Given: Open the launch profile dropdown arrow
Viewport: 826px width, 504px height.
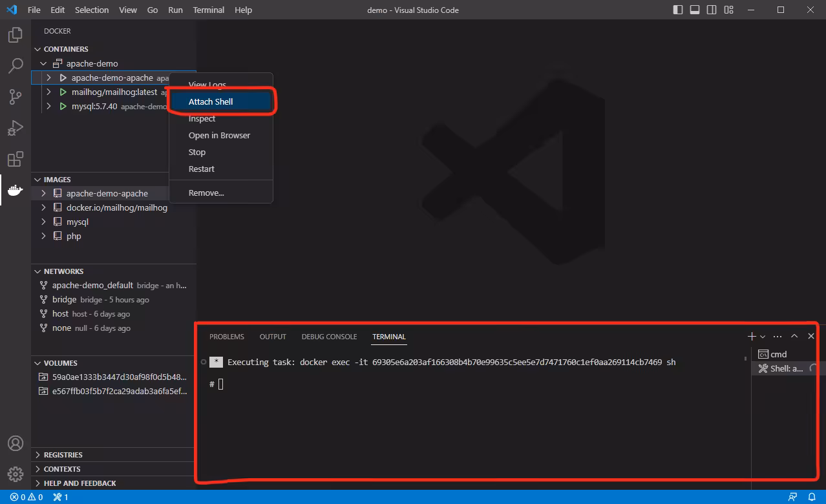Looking at the screenshot, I should (763, 337).
